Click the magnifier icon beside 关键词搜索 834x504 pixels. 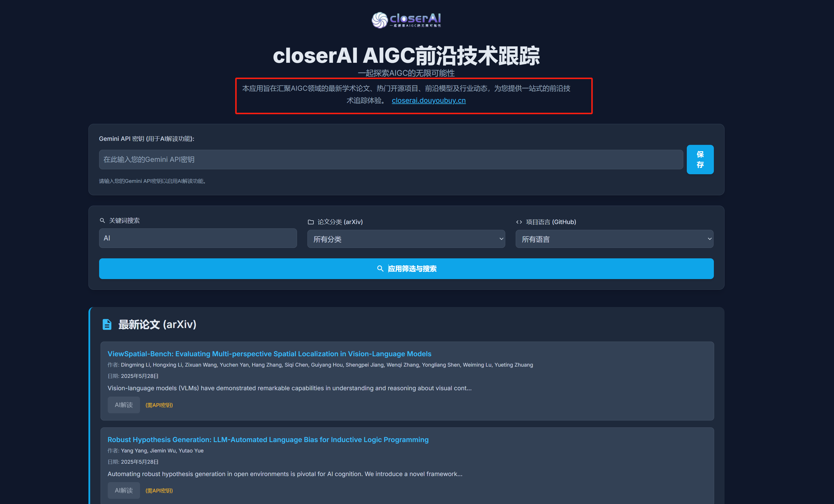click(x=102, y=220)
